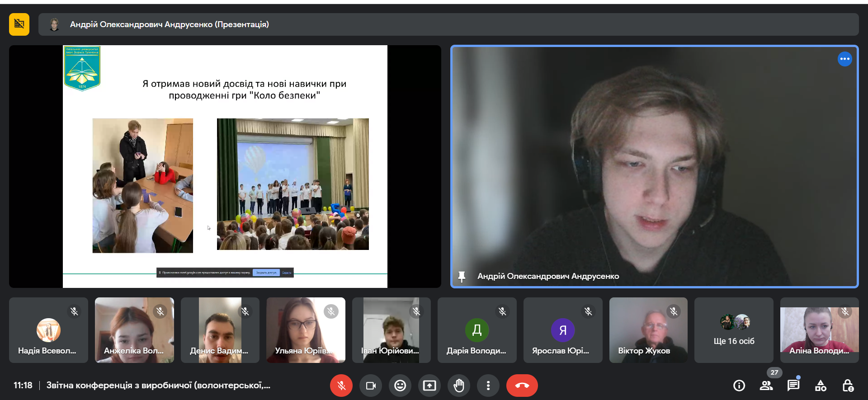Unpin Андрій Олександрович Андрусенко's video

(462, 276)
